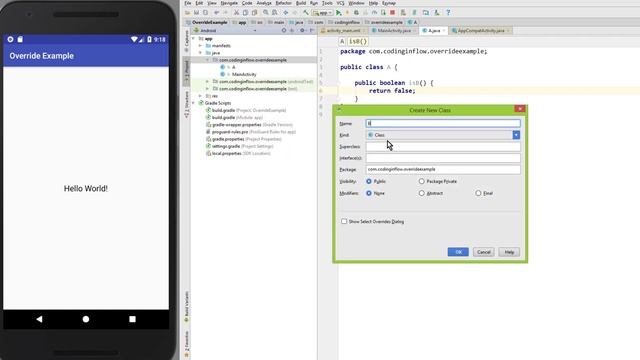
Task: Select class A in project tree
Action: pos(233,67)
